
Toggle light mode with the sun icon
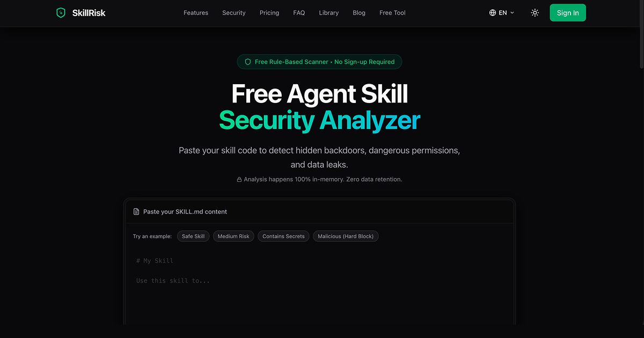[535, 12]
